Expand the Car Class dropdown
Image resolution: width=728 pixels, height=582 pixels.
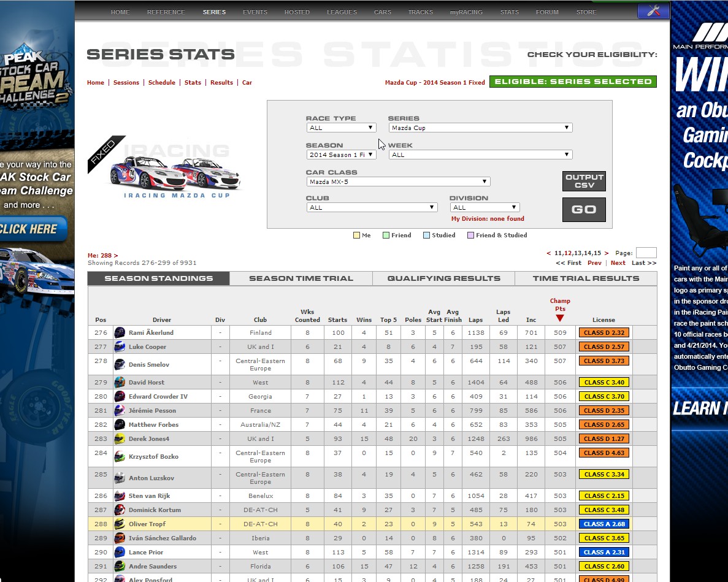point(398,182)
